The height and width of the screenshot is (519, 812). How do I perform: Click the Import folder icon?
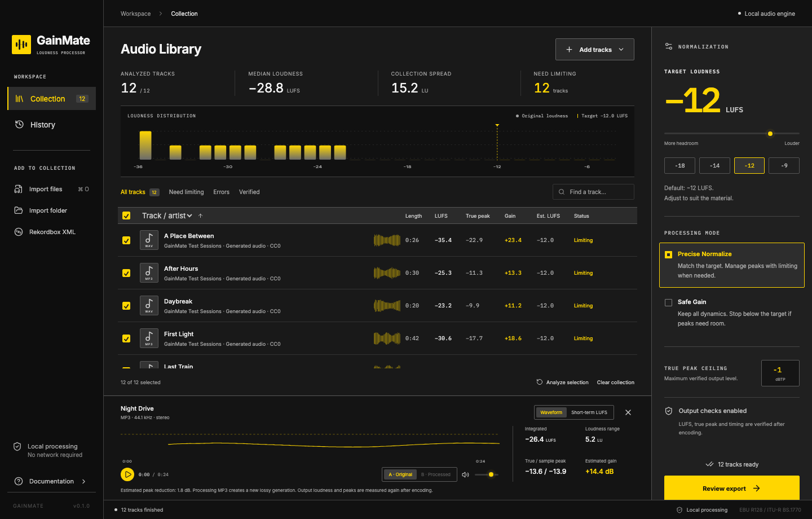[x=19, y=210]
